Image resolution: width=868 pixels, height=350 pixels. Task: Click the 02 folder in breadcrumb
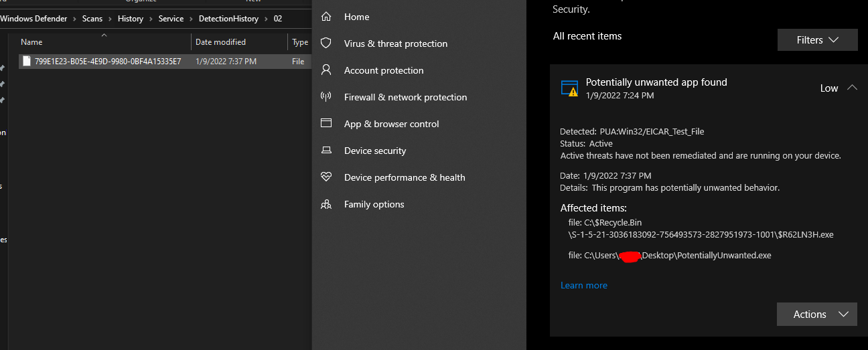pyautogui.click(x=278, y=19)
